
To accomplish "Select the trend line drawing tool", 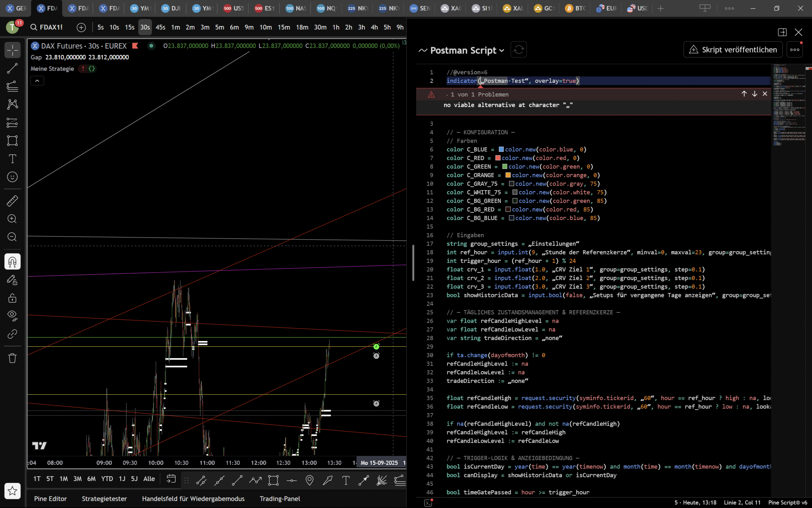I will [x=12, y=69].
